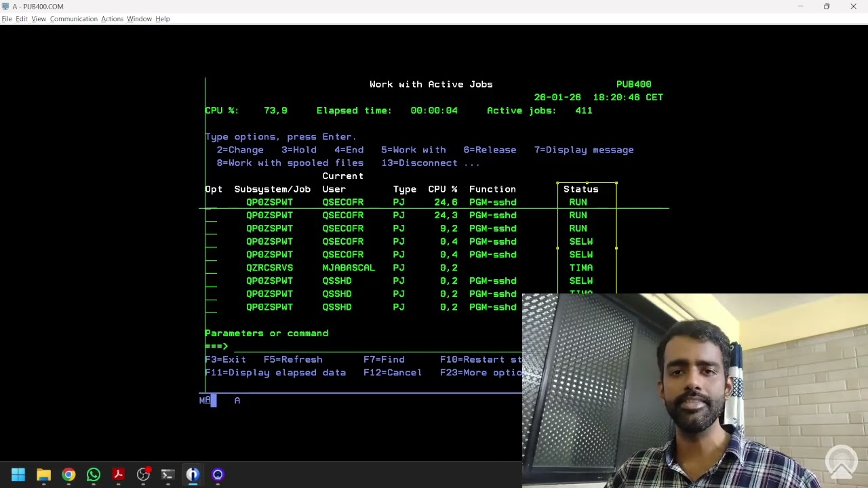Click the Type column header

405,189
